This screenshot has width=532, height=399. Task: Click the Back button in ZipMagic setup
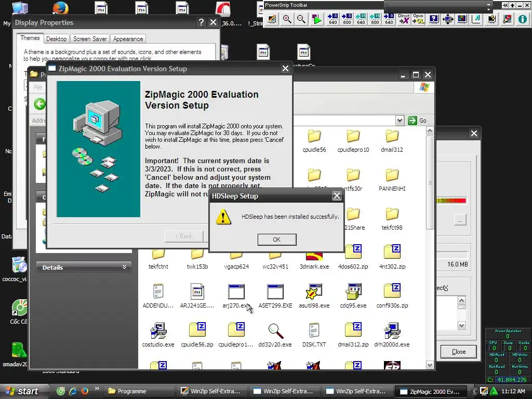coord(184,236)
